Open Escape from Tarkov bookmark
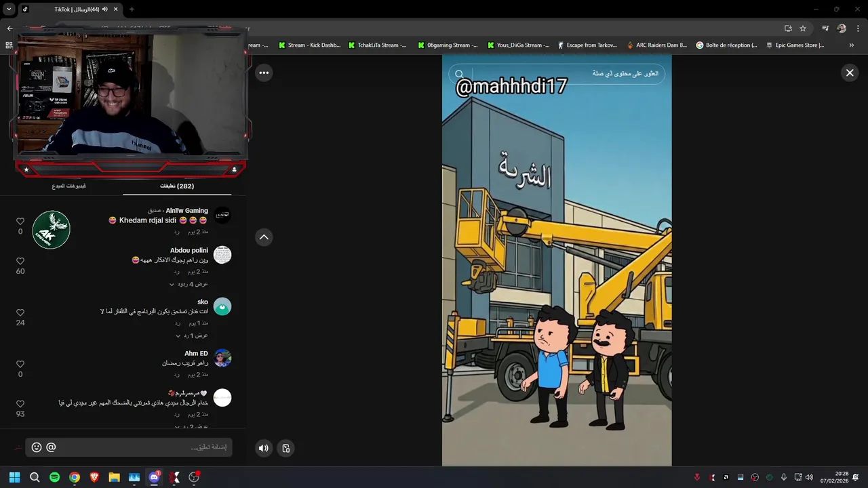 click(587, 45)
